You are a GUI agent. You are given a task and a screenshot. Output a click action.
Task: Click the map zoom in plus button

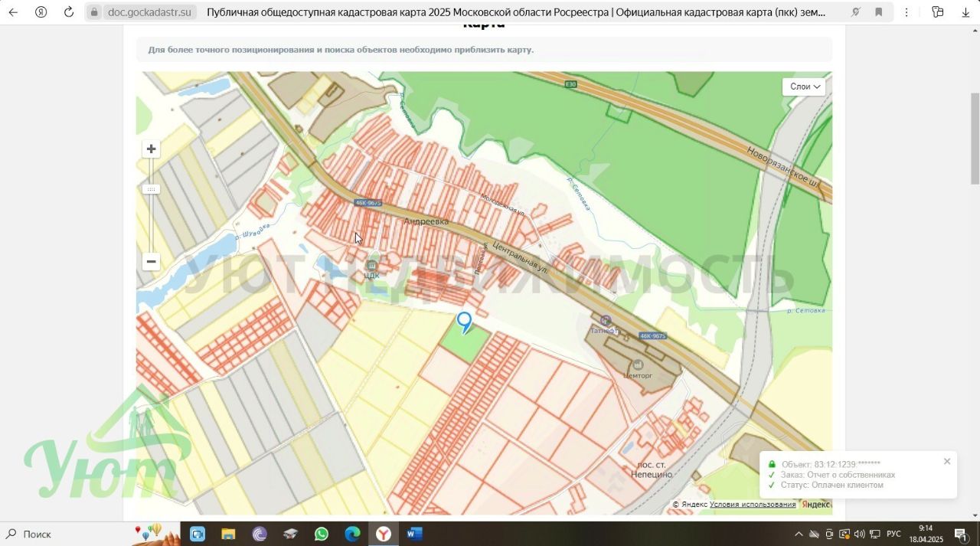point(151,149)
